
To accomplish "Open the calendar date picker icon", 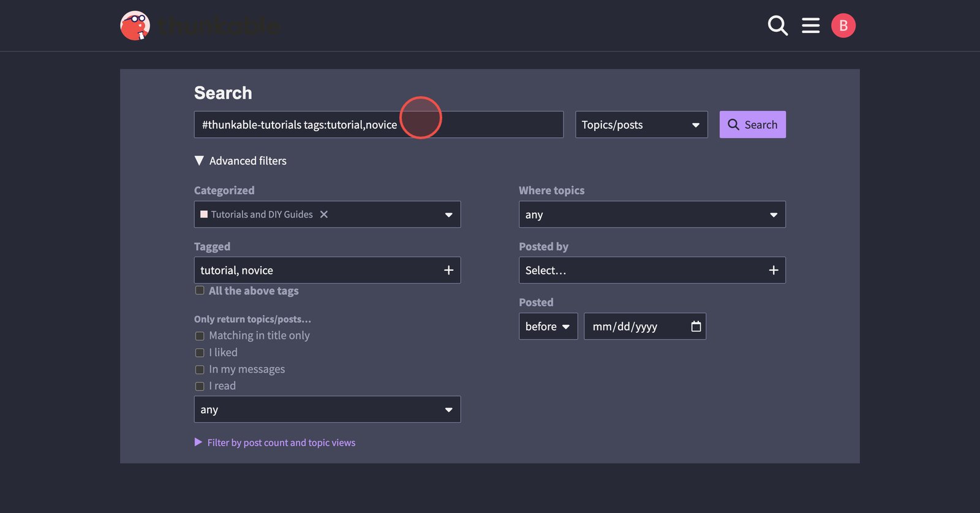I will coord(696,327).
